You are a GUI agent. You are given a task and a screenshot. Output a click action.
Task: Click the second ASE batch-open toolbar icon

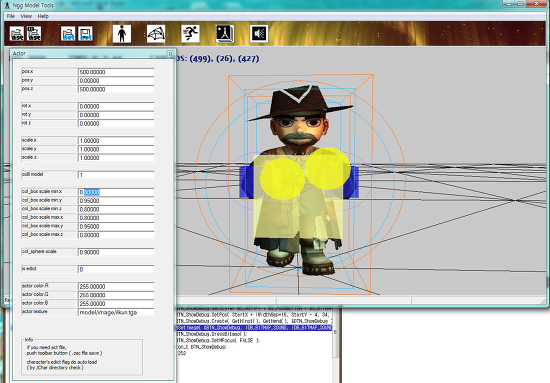coord(34,34)
